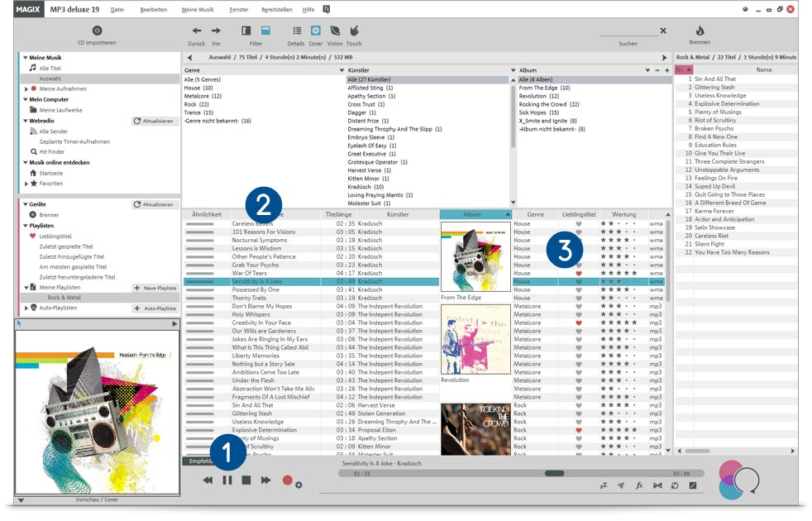
Task: Select the Rock & Metal playlist
Action: coord(64,297)
